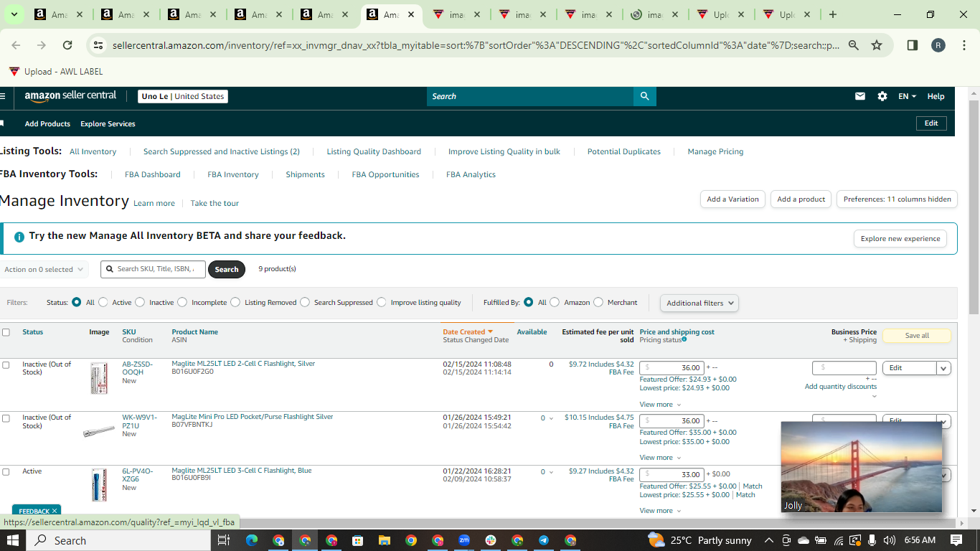The width and height of the screenshot is (980, 551).
Task: Open the Action on 0 selected dropdown
Action: pos(44,270)
